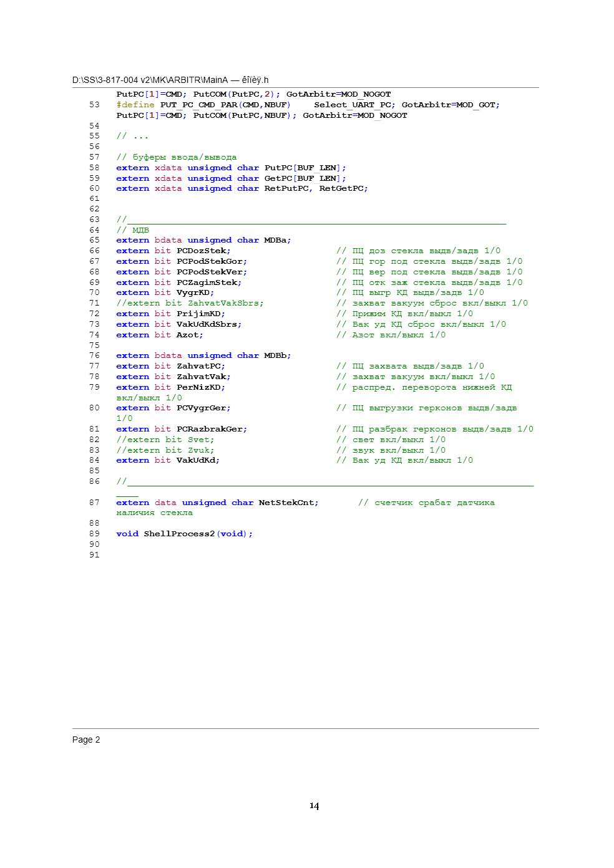Click comment '// ПЦ доз стекла выдв/задв 1/0'

[418, 251]
